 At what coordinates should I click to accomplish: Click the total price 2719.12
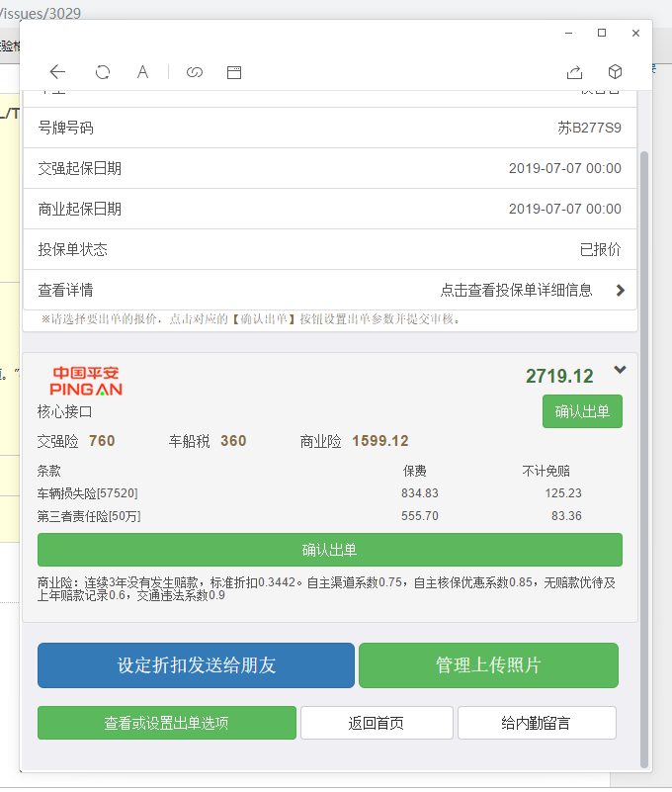(x=559, y=377)
